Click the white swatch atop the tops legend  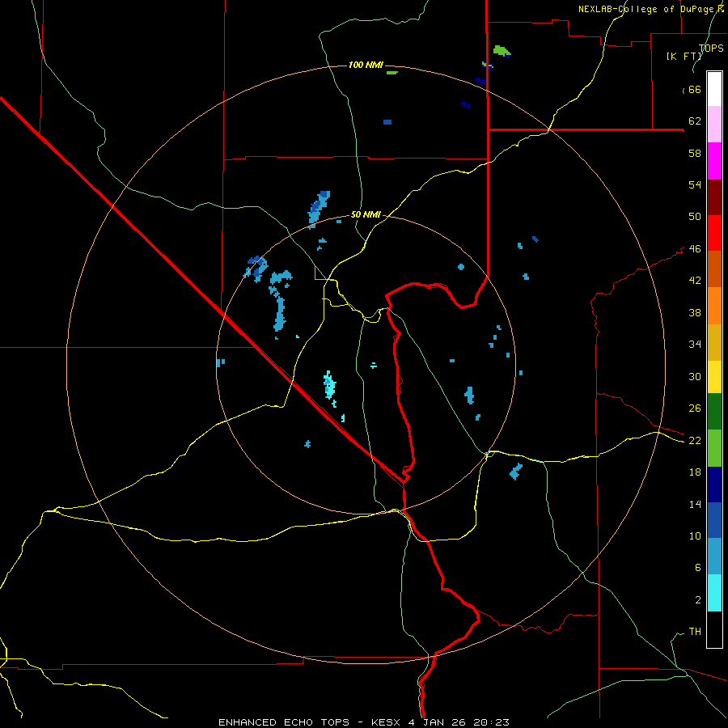(x=714, y=89)
